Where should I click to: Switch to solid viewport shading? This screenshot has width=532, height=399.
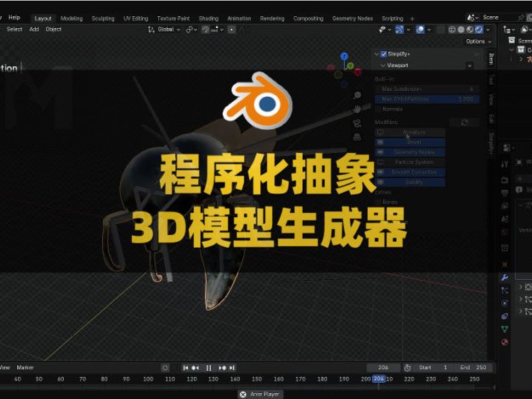[x=461, y=30]
